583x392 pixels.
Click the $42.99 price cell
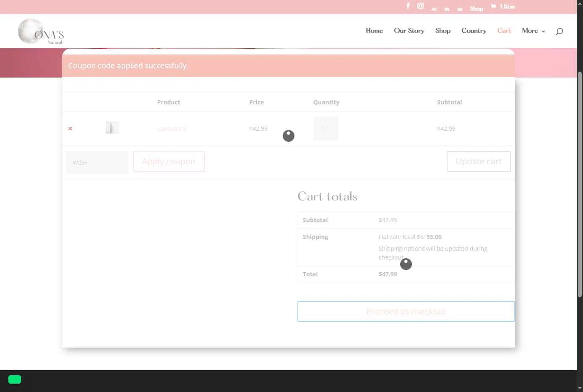click(x=258, y=129)
